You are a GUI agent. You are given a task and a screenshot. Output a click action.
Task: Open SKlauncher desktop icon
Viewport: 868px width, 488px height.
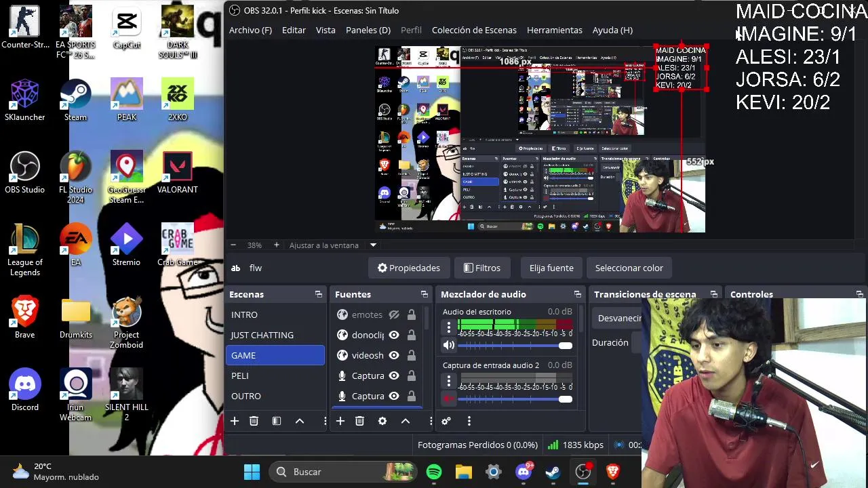24,100
